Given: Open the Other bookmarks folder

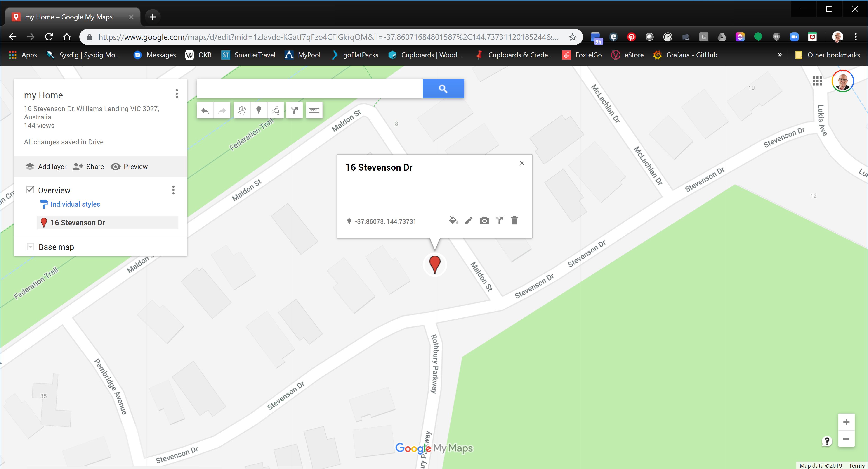Looking at the screenshot, I should [827, 55].
